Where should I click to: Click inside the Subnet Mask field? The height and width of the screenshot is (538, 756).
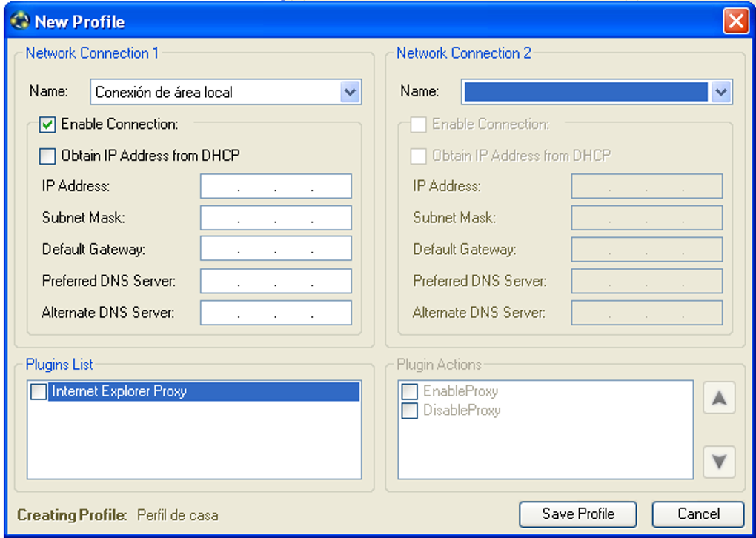tap(275, 217)
